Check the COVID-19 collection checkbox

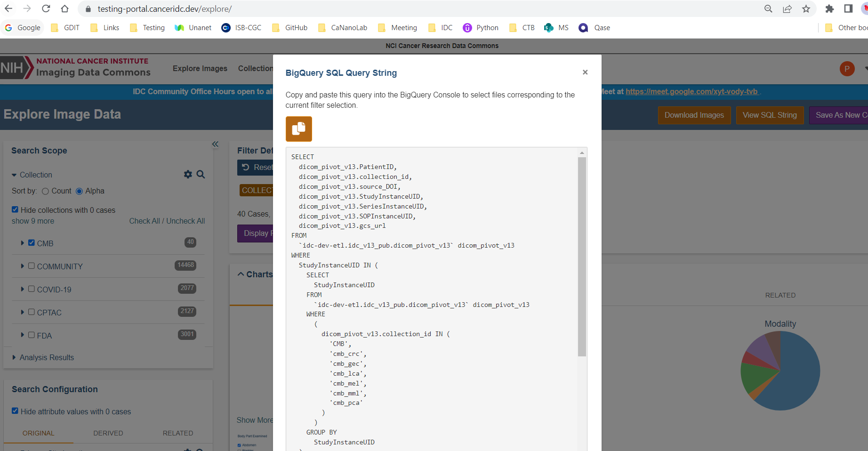click(x=31, y=289)
